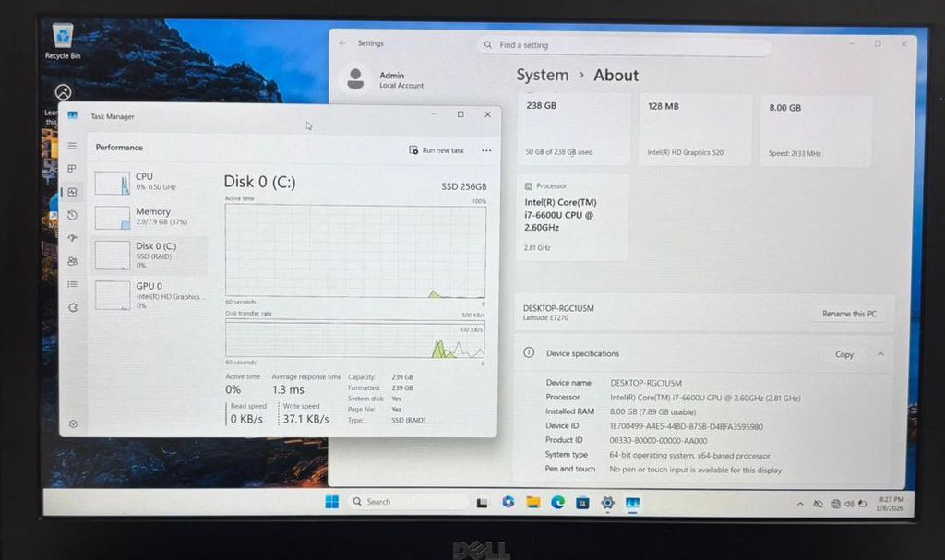Select GPU 0 in the performance list
This screenshot has height=560, width=945.
pos(148,291)
